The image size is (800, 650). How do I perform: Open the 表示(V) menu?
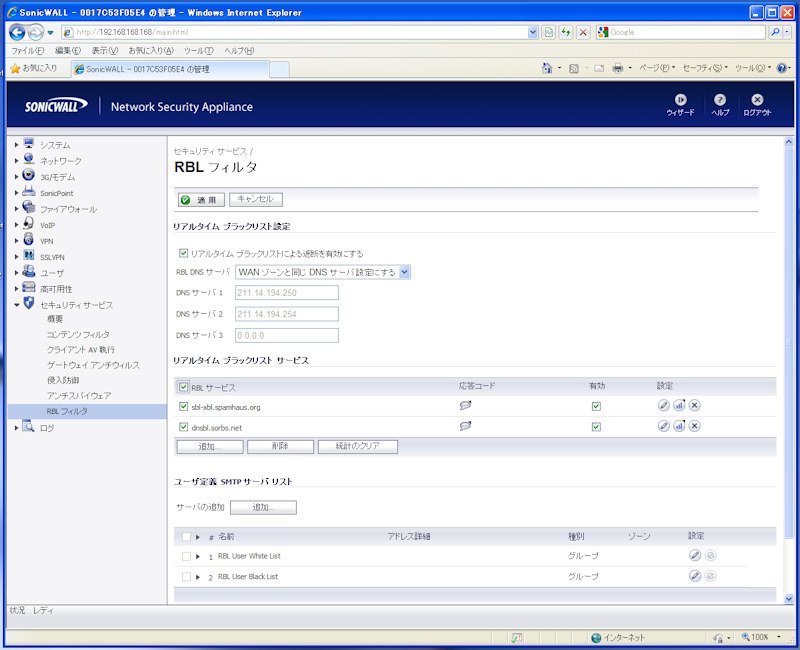pos(105,51)
